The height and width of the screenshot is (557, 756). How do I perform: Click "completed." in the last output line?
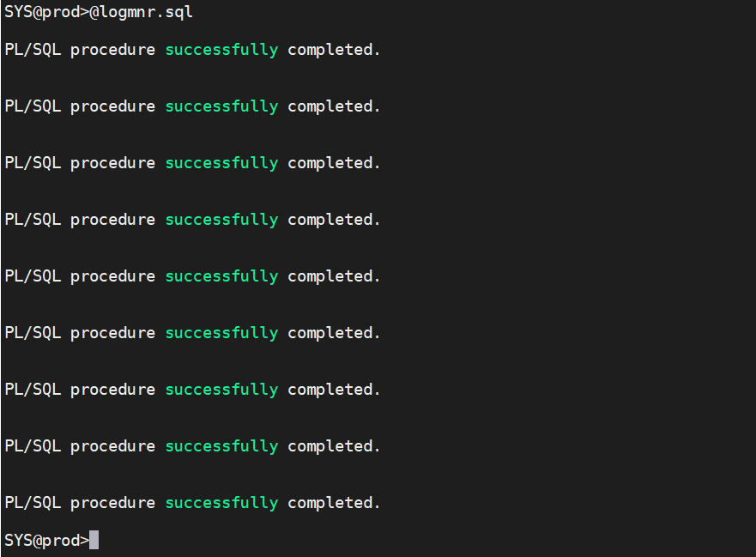tap(334, 503)
